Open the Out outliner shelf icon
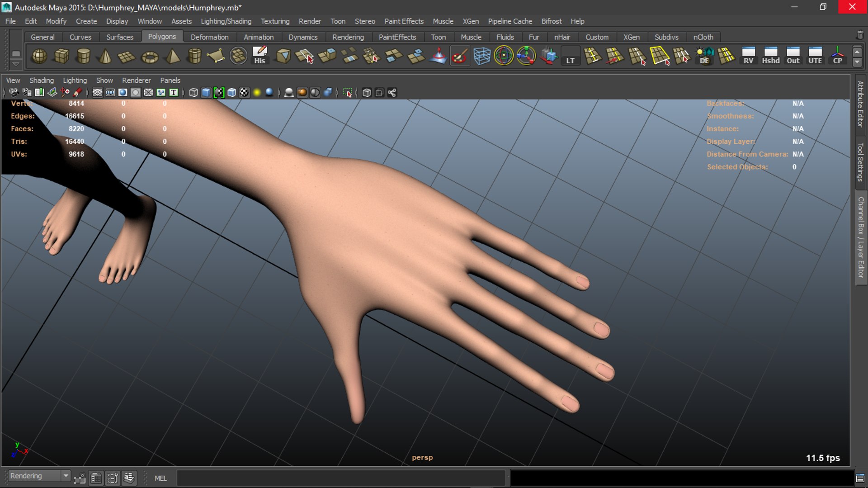Screen dimensions: 868x488 coord(793,56)
